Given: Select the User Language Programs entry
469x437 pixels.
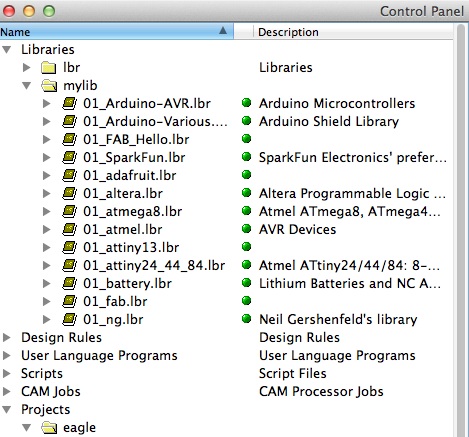Looking at the screenshot, I should [99, 355].
